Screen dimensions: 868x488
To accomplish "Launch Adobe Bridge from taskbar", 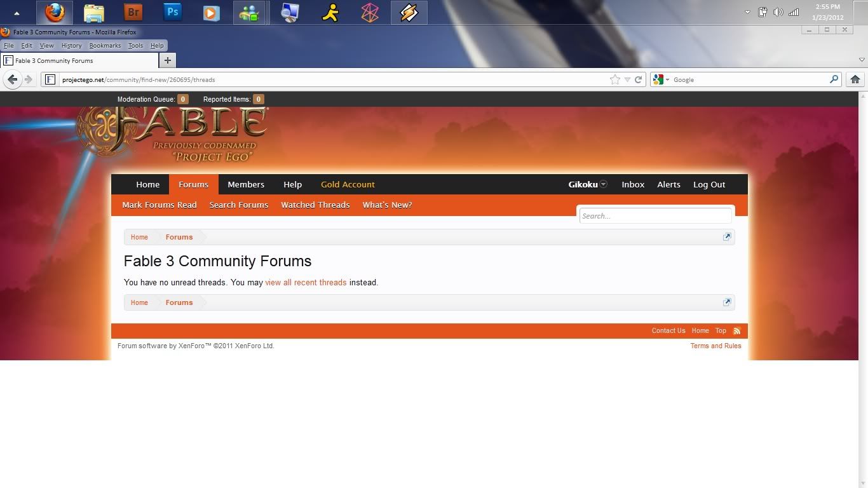I will point(133,12).
